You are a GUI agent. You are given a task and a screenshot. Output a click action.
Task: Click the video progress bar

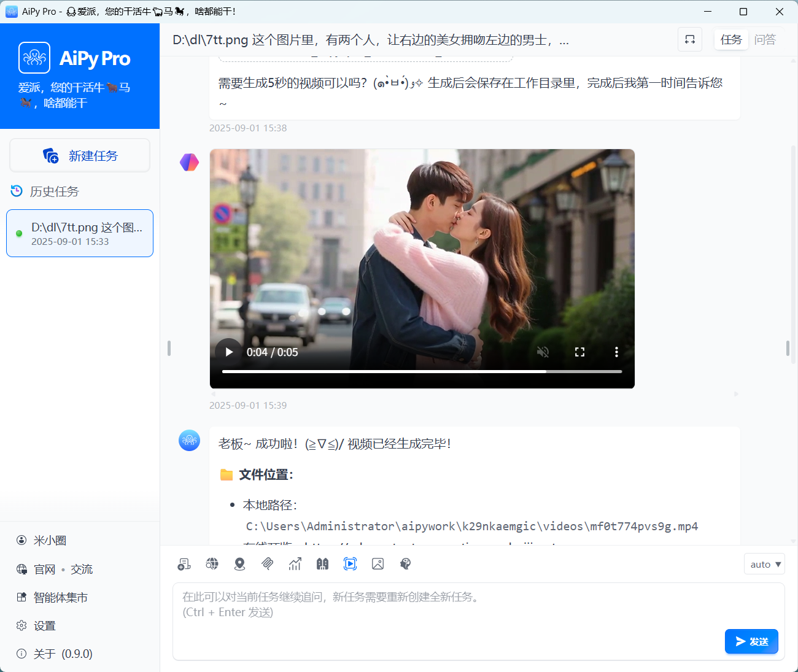(x=422, y=371)
